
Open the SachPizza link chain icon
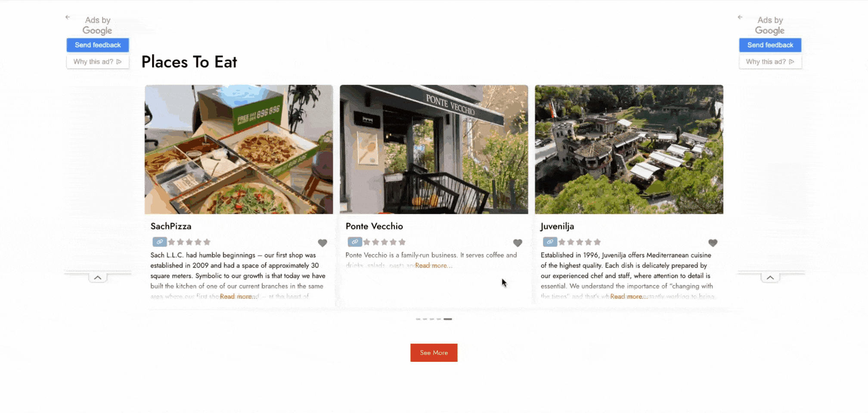tap(159, 242)
